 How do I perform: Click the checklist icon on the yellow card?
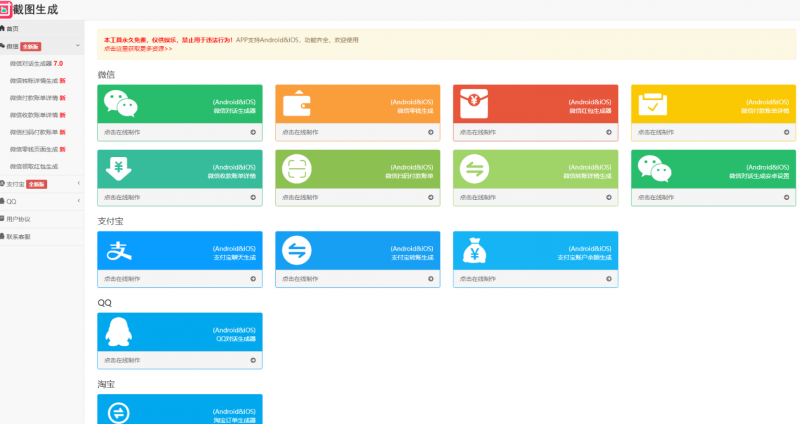652,104
